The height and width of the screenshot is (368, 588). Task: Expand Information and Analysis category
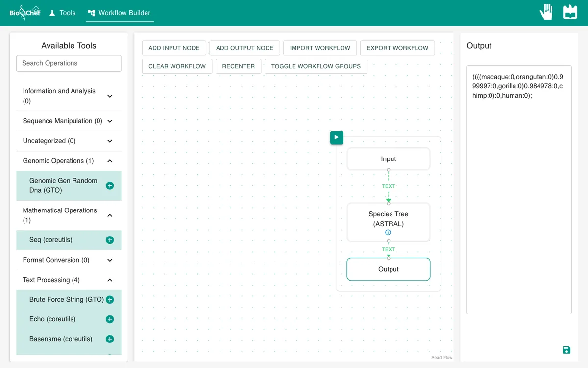[x=69, y=96]
